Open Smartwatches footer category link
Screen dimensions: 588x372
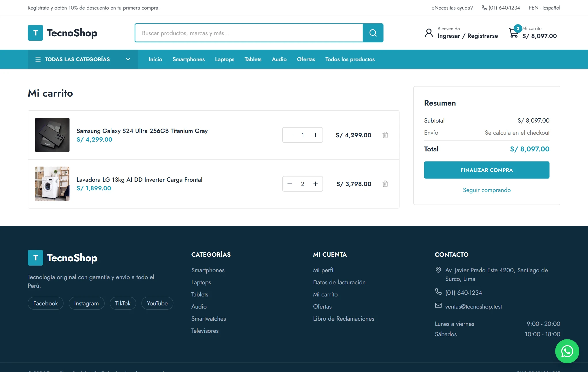tap(209, 319)
